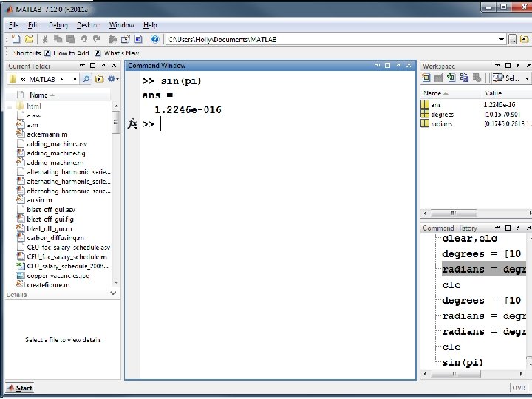Click the Paste toolbar icon
Viewport: 532px width, 399px height.
pos(71,39)
